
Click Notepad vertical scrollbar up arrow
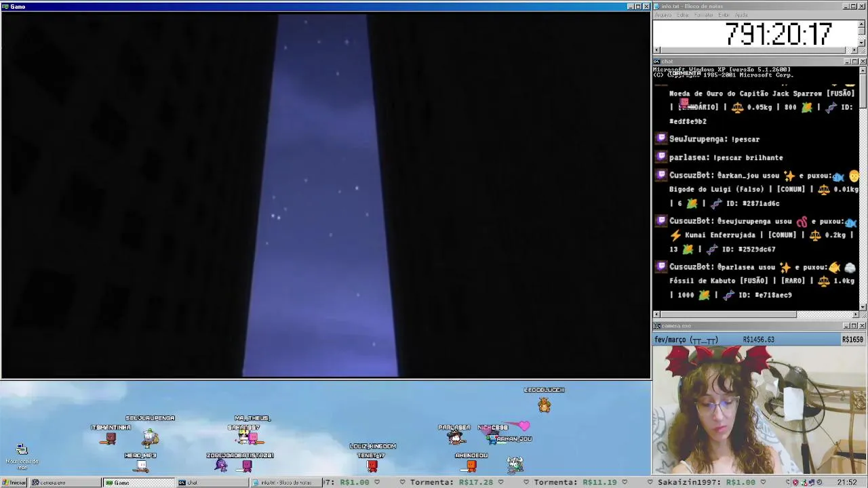point(862,24)
